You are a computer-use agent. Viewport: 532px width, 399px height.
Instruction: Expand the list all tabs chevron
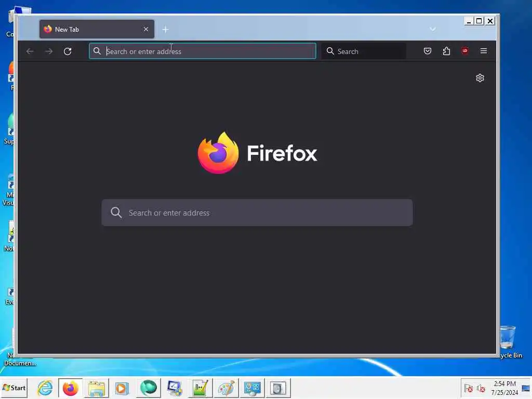[x=433, y=29]
